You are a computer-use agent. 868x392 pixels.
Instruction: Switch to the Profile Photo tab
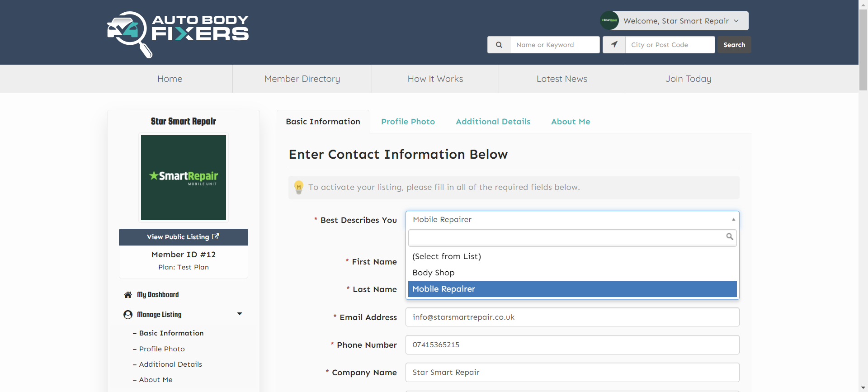pos(408,122)
